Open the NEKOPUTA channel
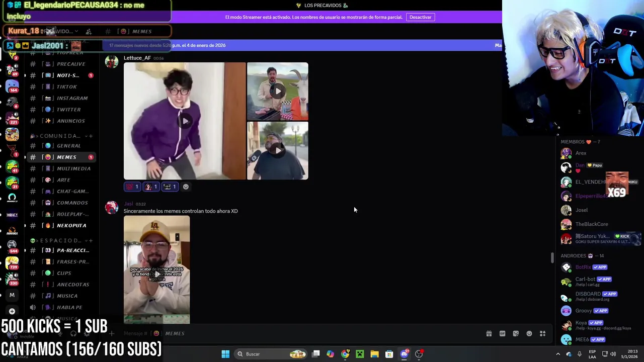This screenshot has width=644, height=362. click(x=61, y=225)
